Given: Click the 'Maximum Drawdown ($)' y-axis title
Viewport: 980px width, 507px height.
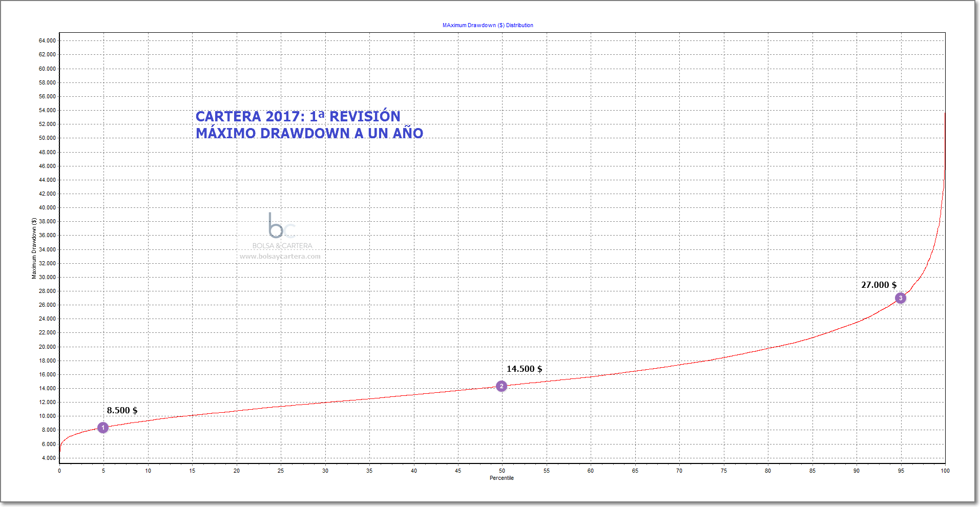Looking at the screenshot, I should click(x=34, y=248).
